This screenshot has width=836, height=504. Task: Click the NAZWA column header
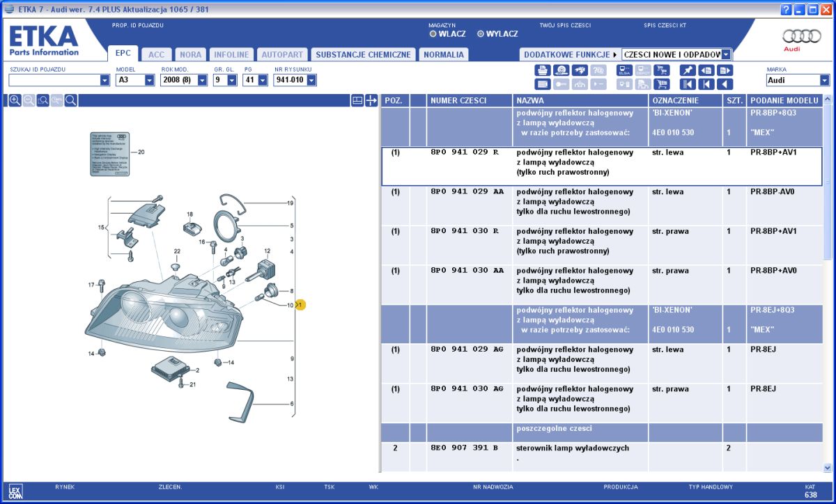580,100
